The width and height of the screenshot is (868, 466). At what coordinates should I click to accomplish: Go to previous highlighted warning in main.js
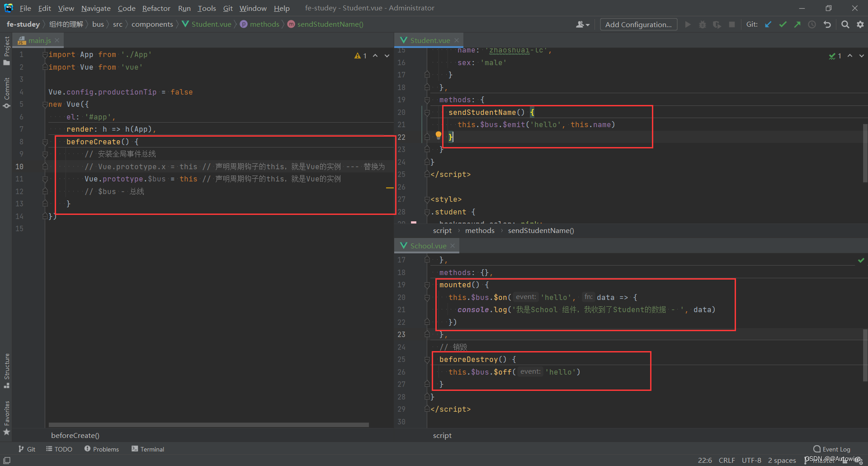tap(375, 56)
